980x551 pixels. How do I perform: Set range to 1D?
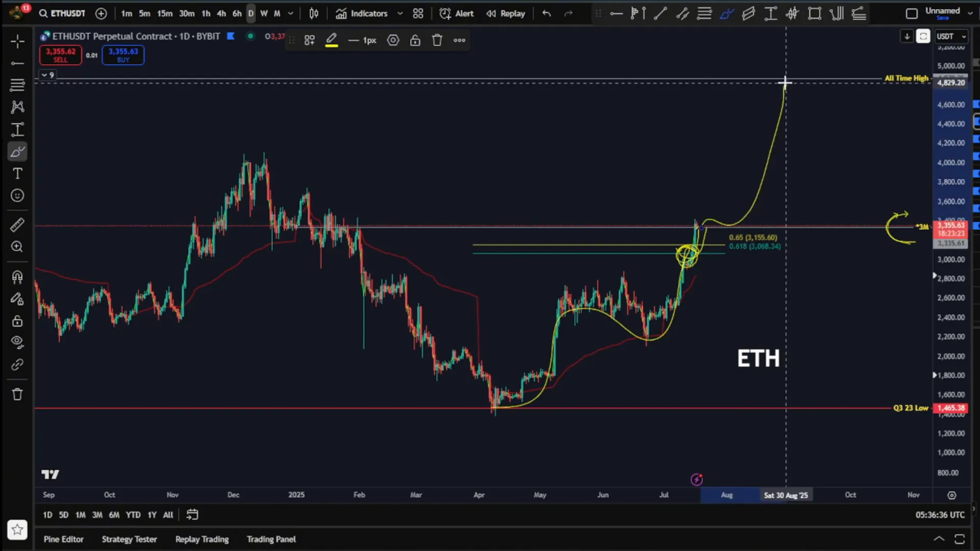47,515
